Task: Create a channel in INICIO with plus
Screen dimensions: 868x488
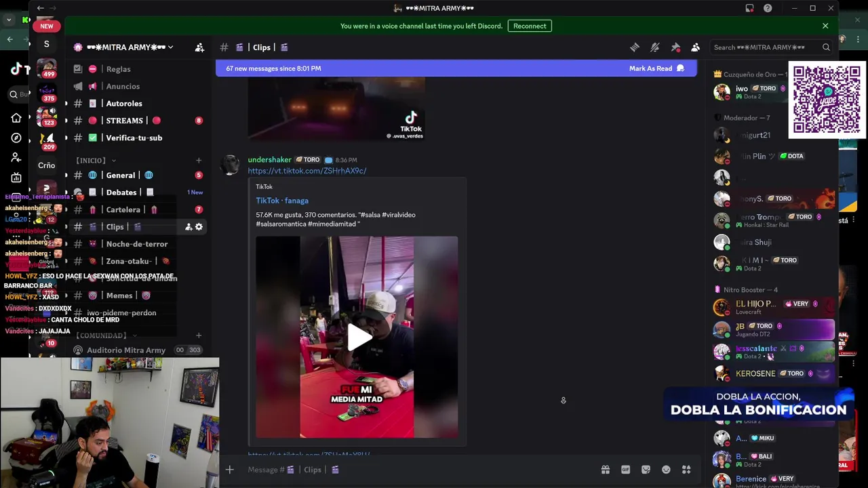Action: (199, 161)
